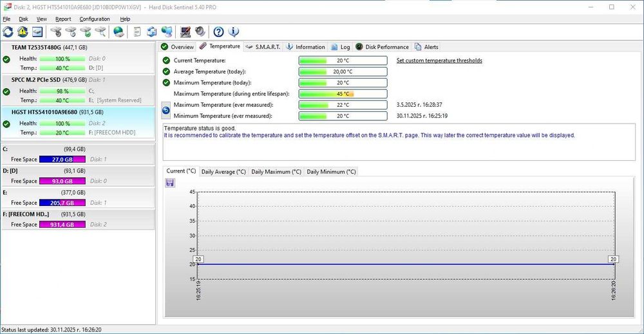
Task: Click green status icon of TEAM T253ST480G disk
Action: 6,59
